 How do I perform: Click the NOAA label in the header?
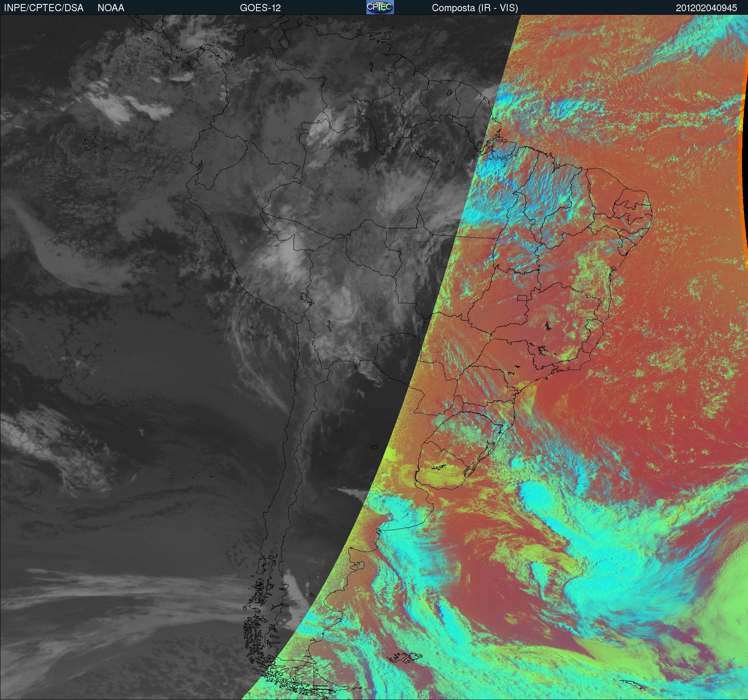pyautogui.click(x=111, y=8)
